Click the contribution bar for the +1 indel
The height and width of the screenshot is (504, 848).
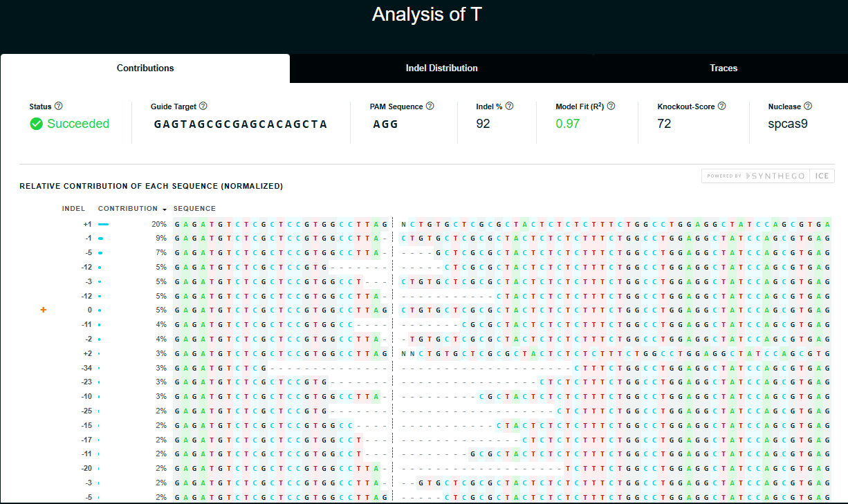pos(104,223)
